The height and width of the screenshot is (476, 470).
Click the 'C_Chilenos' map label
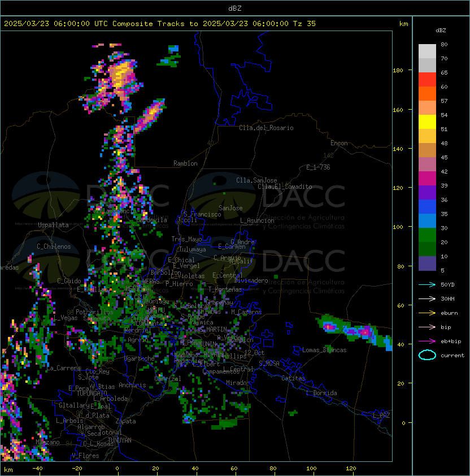pyautogui.click(x=54, y=246)
